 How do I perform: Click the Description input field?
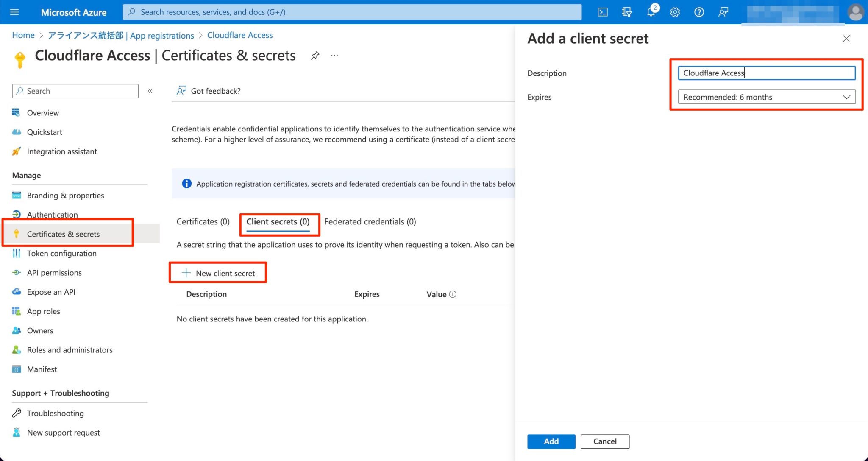pos(766,73)
